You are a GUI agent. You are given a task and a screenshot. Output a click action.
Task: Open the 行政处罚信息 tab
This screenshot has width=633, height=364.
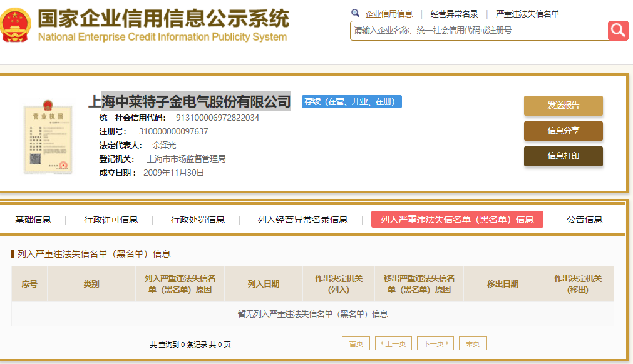tap(198, 220)
